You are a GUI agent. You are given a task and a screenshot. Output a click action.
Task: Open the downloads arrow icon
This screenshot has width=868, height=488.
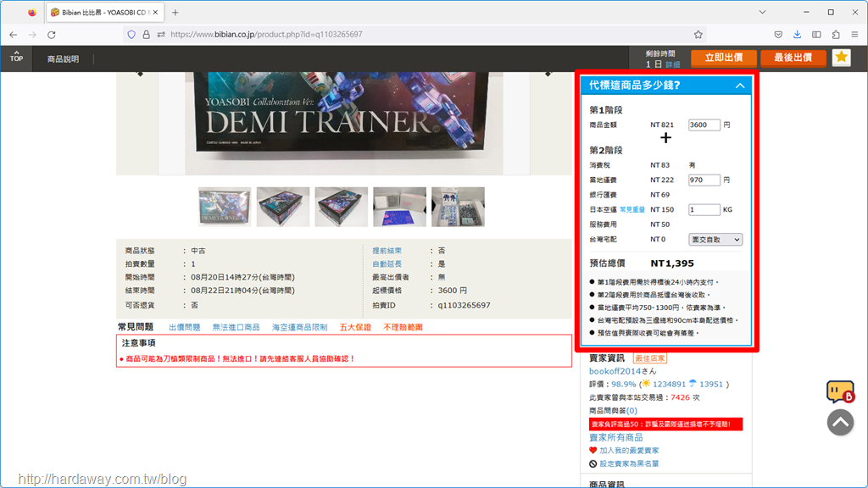click(797, 34)
